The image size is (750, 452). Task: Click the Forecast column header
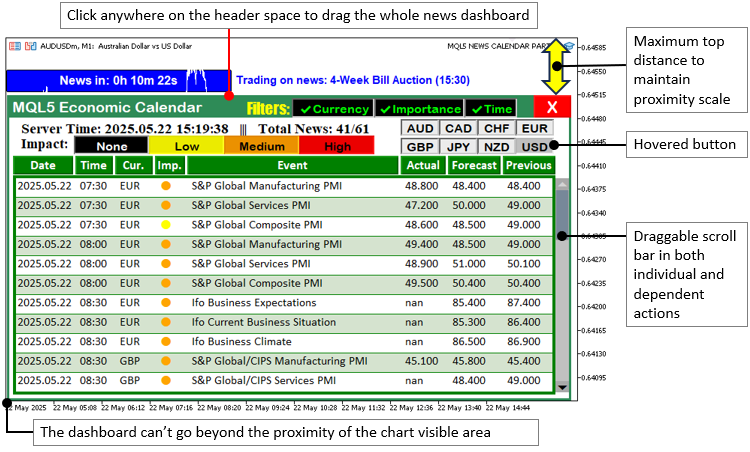click(x=474, y=165)
